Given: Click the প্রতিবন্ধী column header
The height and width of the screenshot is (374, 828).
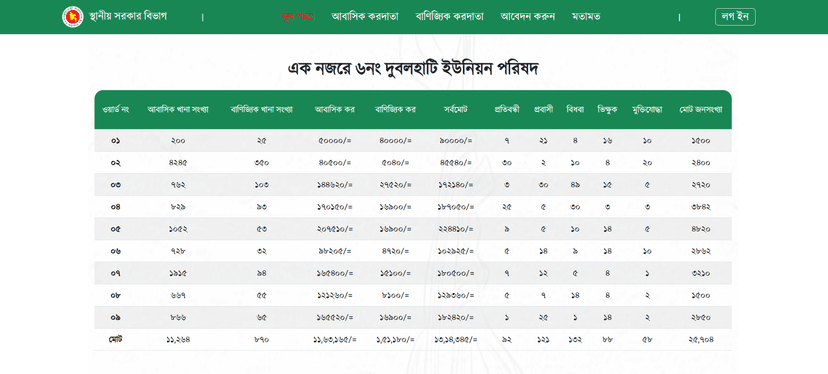Looking at the screenshot, I should 507,110.
